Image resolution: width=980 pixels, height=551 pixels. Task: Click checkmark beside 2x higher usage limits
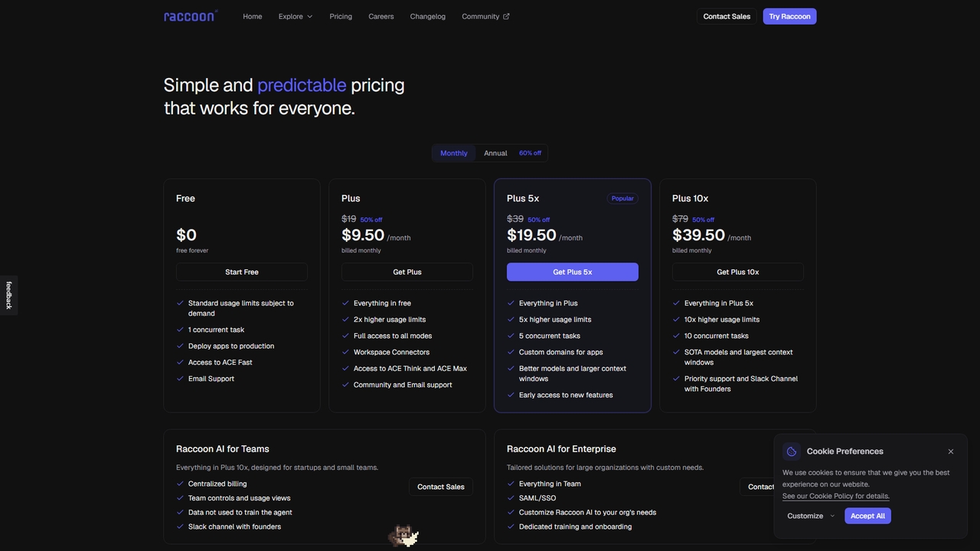coord(345,319)
